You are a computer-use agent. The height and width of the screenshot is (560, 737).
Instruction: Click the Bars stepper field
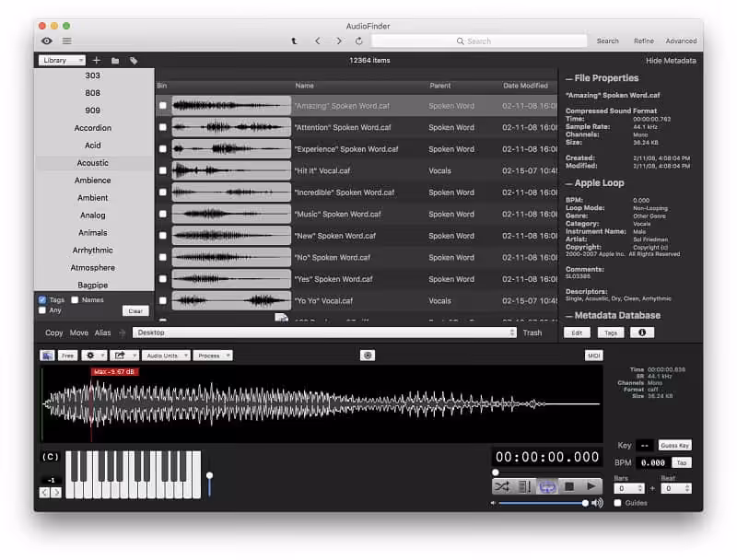coord(629,488)
